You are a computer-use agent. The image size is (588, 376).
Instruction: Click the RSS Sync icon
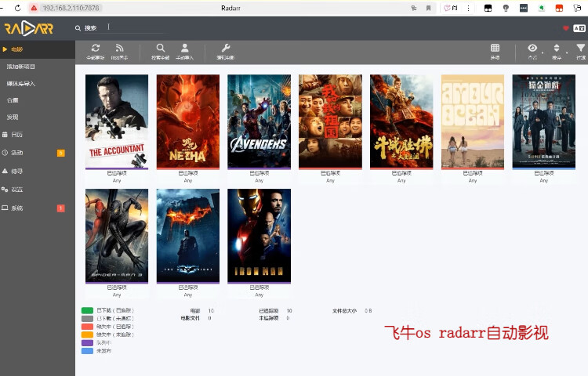[118, 49]
